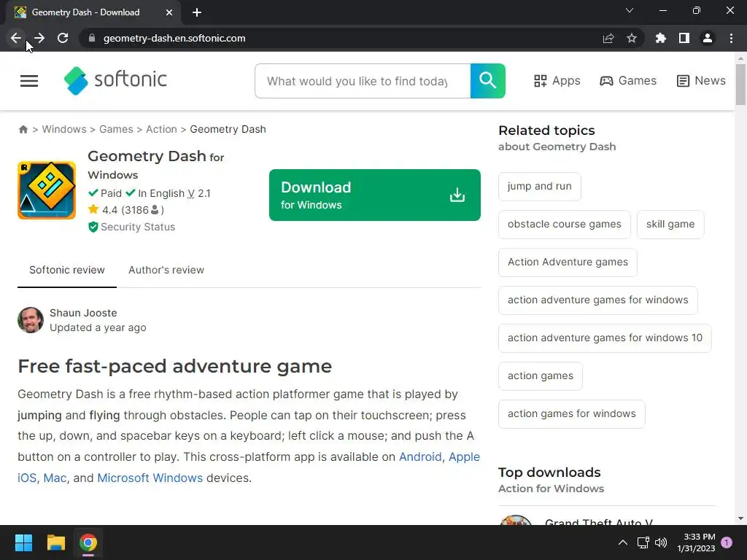Follow the Microsoft Windows link
Viewport: 747px width, 560px height.
150,478
